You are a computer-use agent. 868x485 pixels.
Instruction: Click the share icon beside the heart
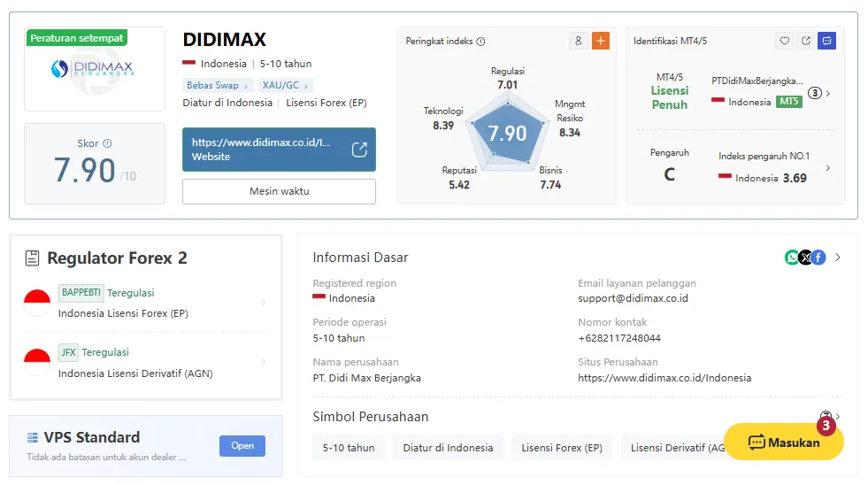(805, 41)
